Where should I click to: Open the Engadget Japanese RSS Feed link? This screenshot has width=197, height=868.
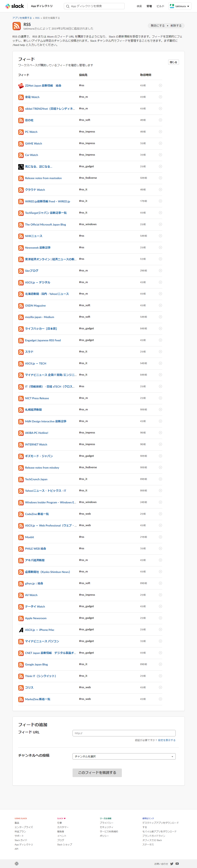43,340
